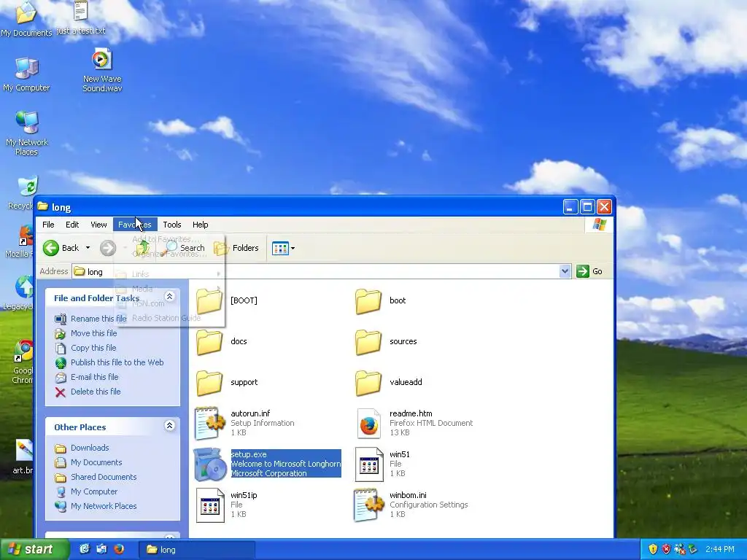Screen dimensions: 747x560
Task: Click the Start button
Action: point(34,550)
